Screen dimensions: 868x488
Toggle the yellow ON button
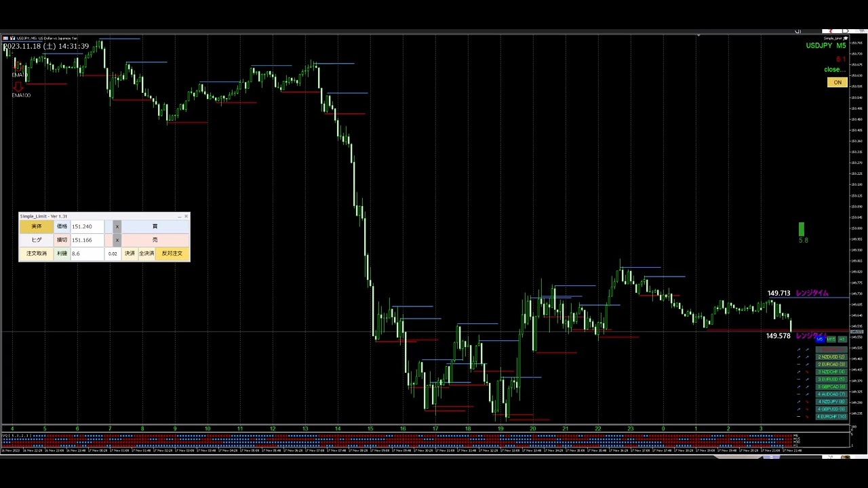coord(837,83)
